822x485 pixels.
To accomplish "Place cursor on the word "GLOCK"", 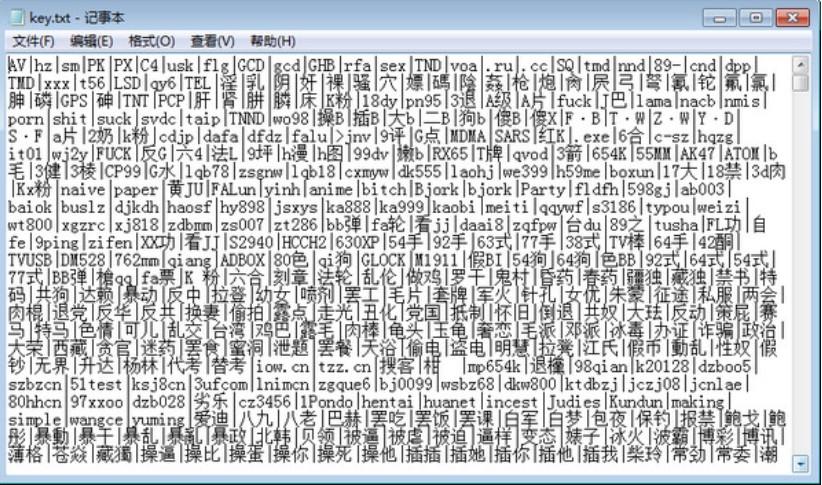I will [383, 260].
